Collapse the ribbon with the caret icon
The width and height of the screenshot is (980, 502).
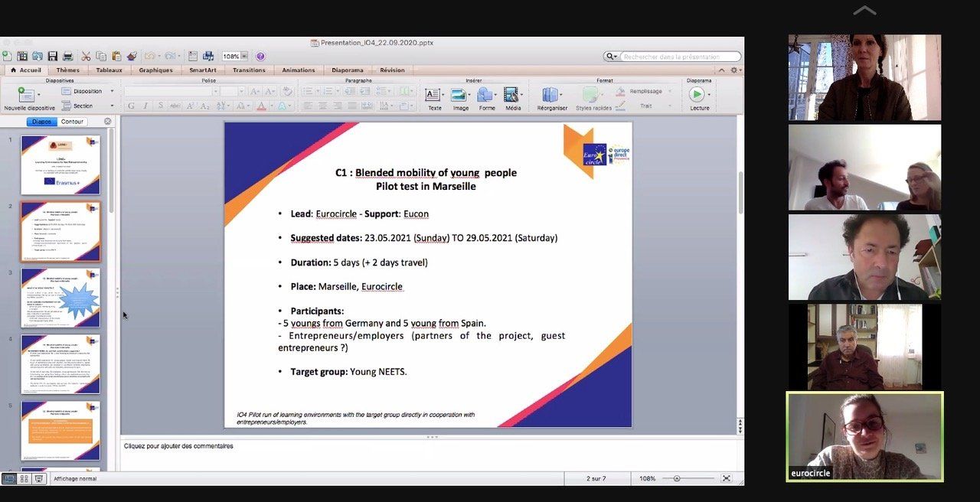(x=721, y=70)
